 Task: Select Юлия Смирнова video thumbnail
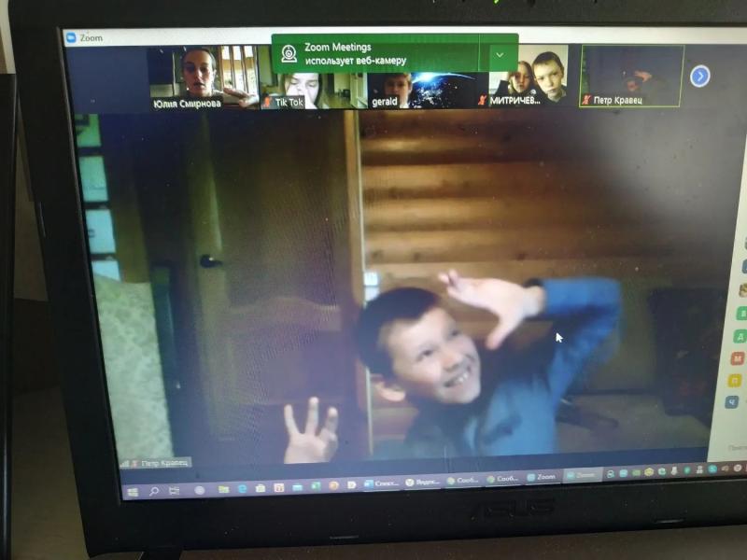pyautogui.click(x=204, y=77)
